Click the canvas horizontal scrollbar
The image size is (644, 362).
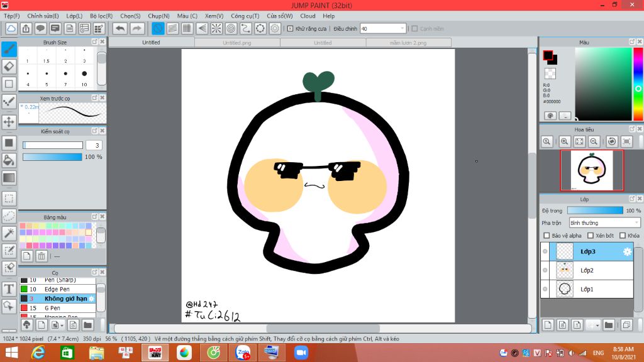pos(323,329)
